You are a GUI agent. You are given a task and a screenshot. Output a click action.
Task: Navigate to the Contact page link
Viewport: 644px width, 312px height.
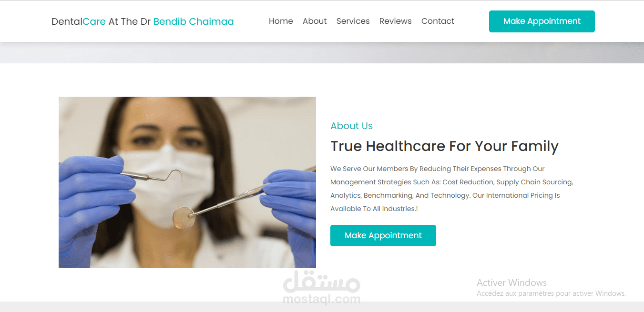[438, 21]
